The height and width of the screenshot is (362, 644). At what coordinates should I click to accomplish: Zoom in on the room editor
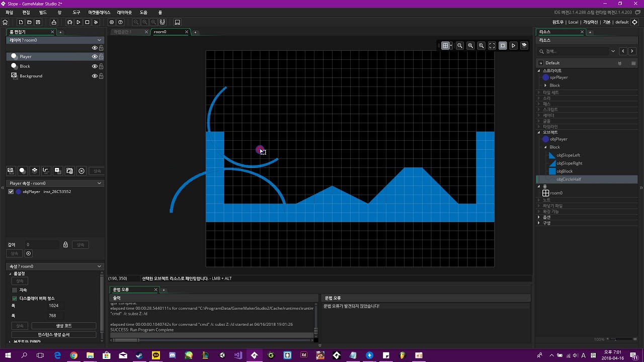(x=481, y=45)
